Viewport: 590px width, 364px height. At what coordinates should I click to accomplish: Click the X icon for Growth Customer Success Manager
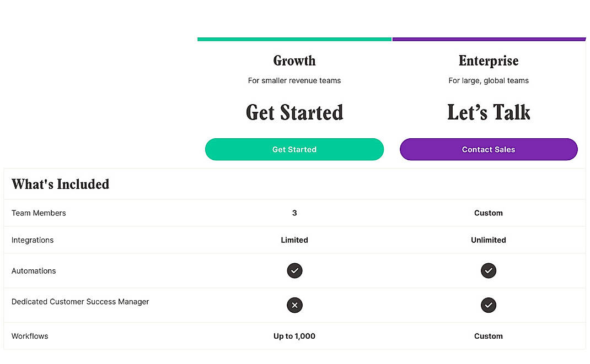click(x=294, y=305)
